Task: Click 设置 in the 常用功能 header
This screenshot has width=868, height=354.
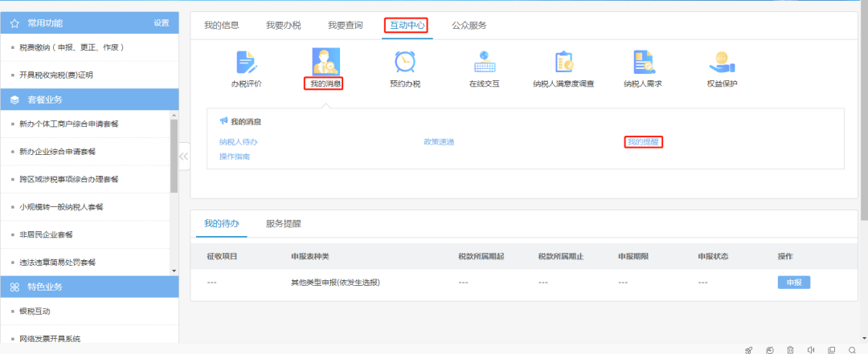Action: [x=162, y=23]
